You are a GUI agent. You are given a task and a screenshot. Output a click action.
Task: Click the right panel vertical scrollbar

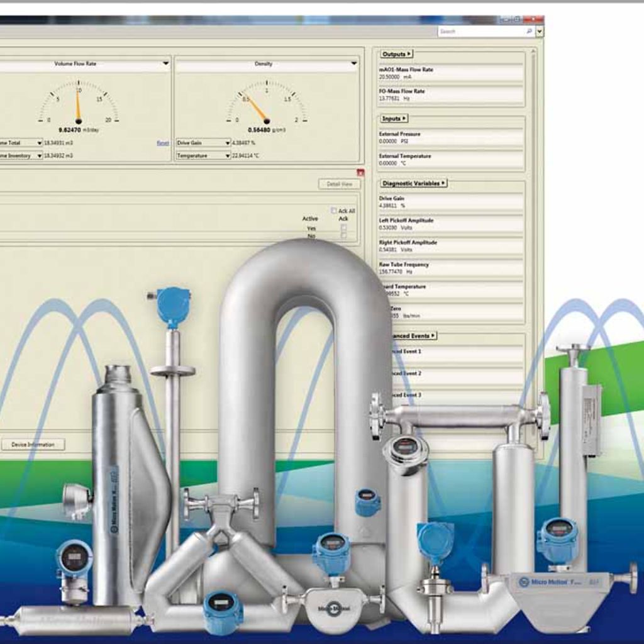pyautogui.click(x=534, y=189)
